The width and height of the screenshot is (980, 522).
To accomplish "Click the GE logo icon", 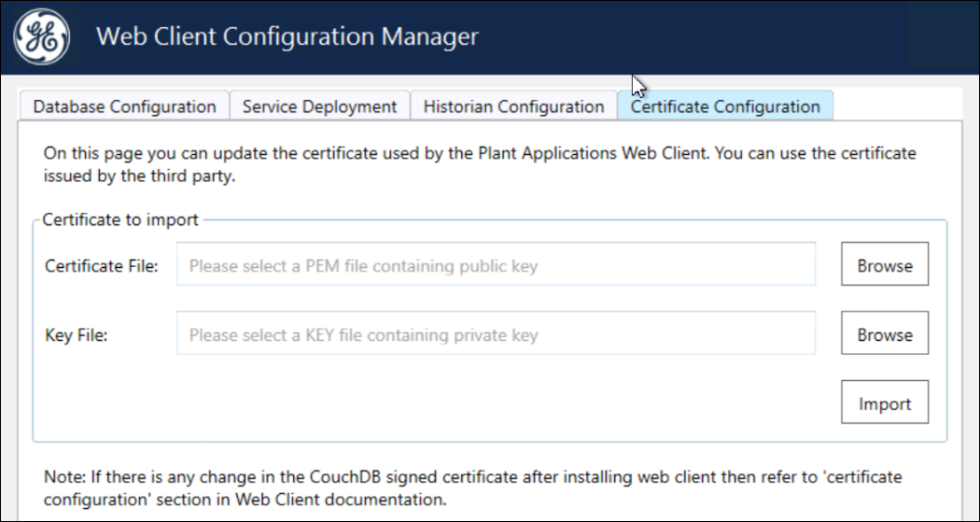I will click(x=42, y=36).
